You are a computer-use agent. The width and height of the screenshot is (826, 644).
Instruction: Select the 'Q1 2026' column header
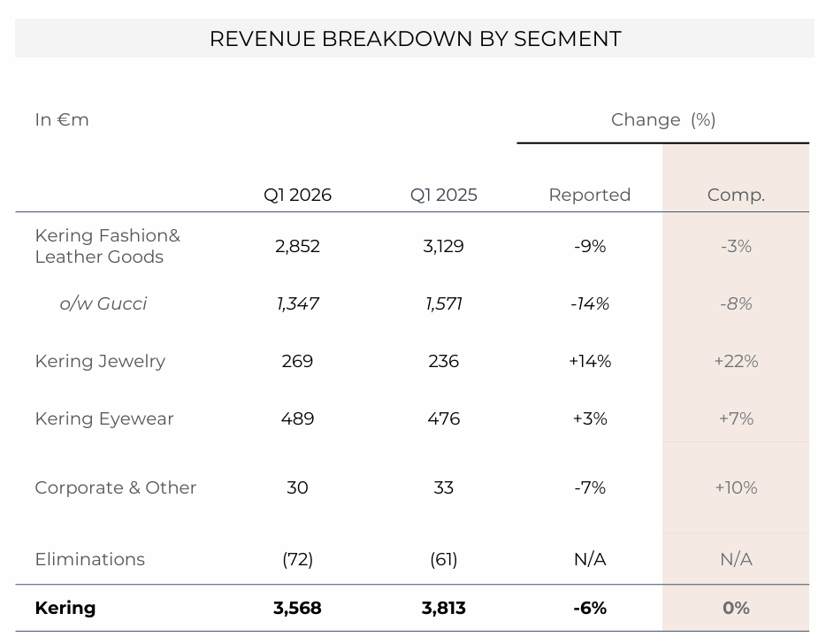pos(297,195)
